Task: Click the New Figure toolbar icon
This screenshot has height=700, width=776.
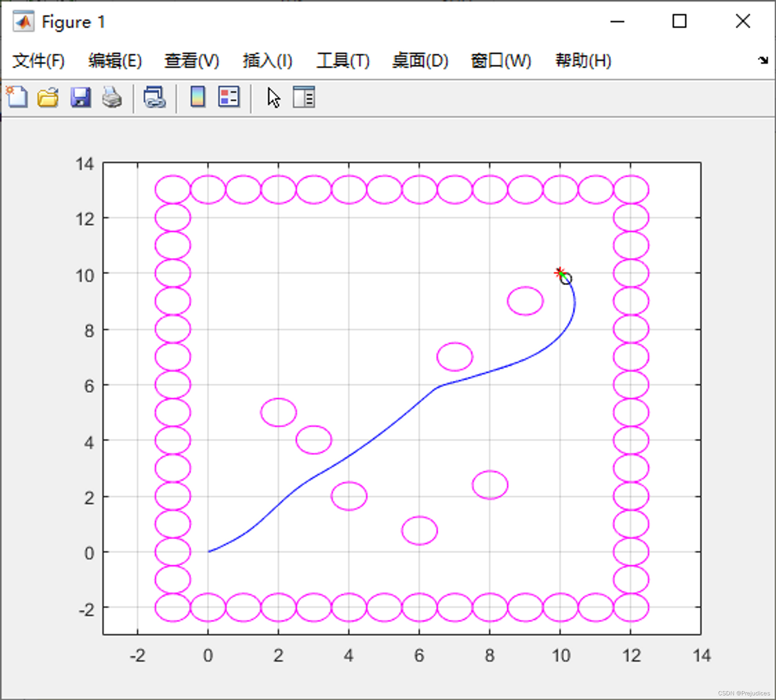Action: 17,97
